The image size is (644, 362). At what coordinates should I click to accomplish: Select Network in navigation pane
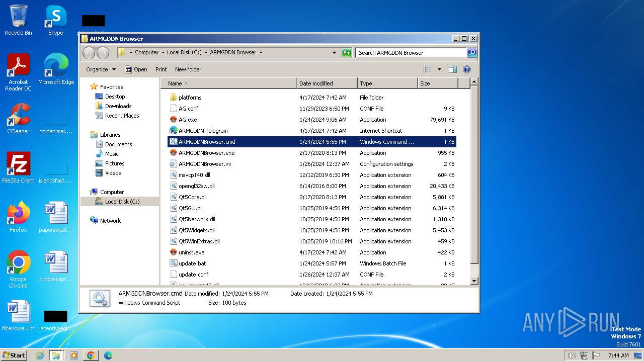pos(110,221)
